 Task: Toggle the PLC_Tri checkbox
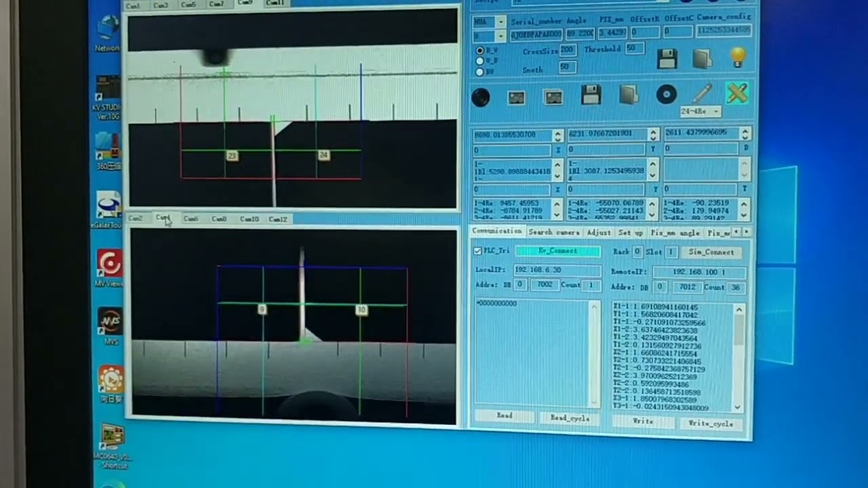coord(477,251)
